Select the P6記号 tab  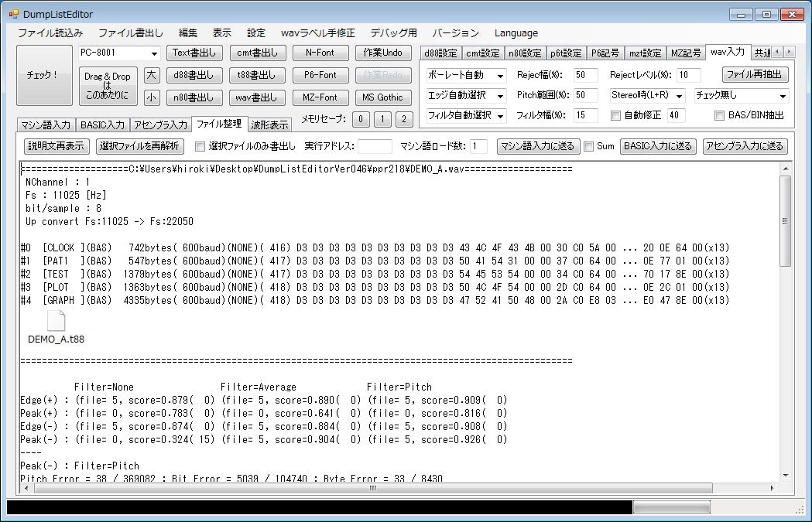coord(605,53)
